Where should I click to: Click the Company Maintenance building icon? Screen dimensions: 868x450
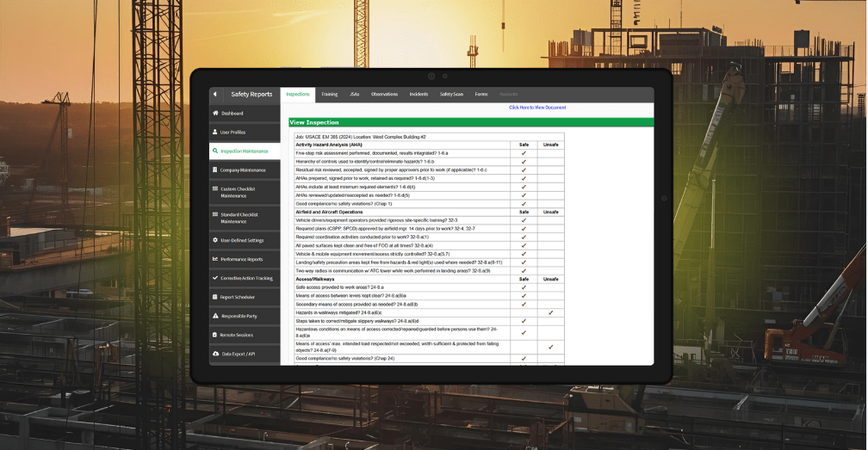pyautogui.click(x=214, y=170)
